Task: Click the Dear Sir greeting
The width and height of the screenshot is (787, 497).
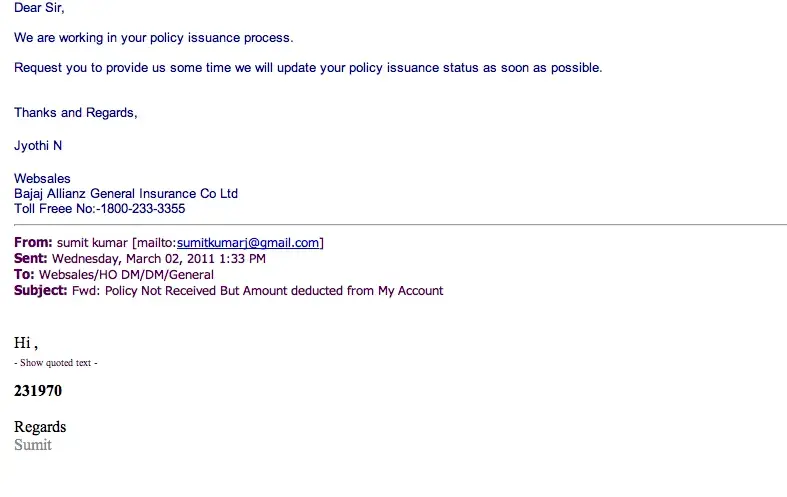Action: point(39,7)
